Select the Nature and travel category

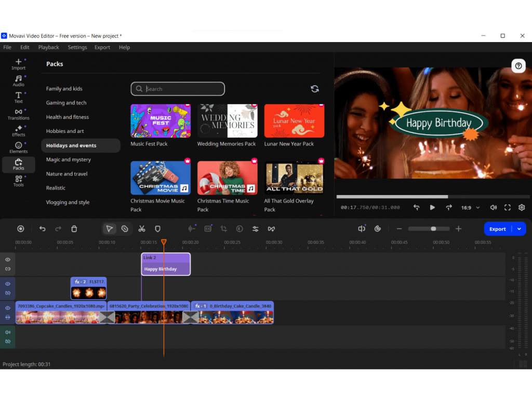click(x=66, y=174)
